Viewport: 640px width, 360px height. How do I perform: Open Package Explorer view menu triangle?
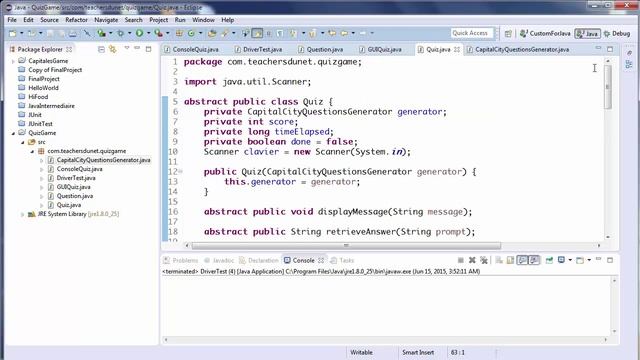127,48
